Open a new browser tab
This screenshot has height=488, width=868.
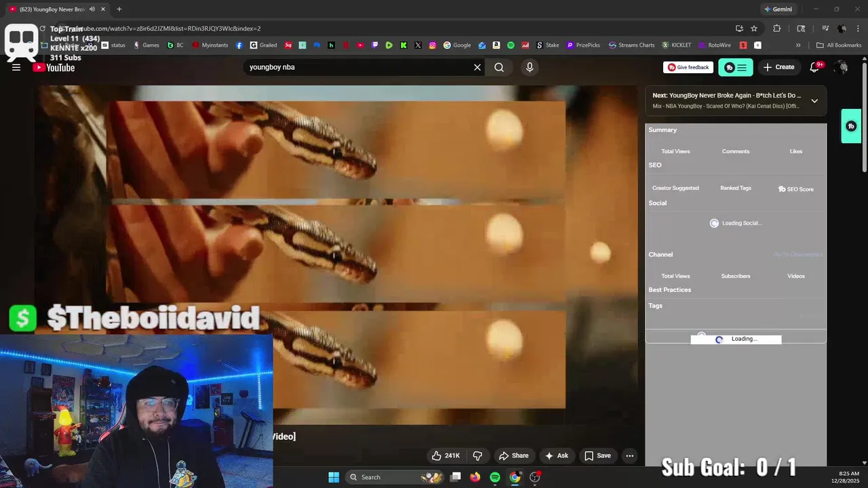[x=119, y=9]
